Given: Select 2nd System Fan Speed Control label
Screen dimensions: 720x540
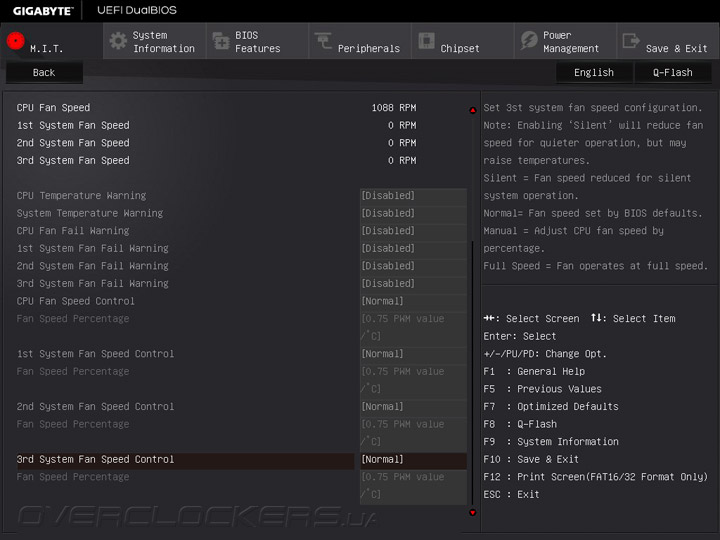Looking at the screenshot, I should click(x=96, y=407).
